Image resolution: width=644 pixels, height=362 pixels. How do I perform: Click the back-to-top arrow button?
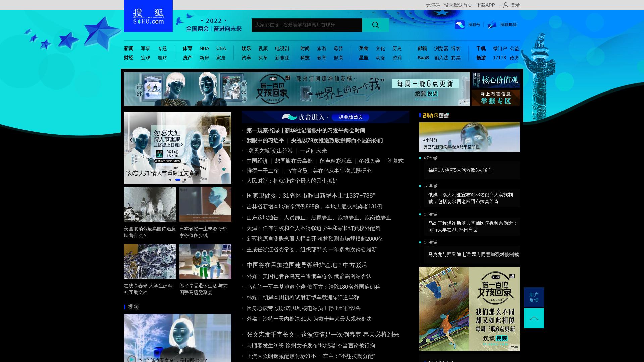point(534,318)
